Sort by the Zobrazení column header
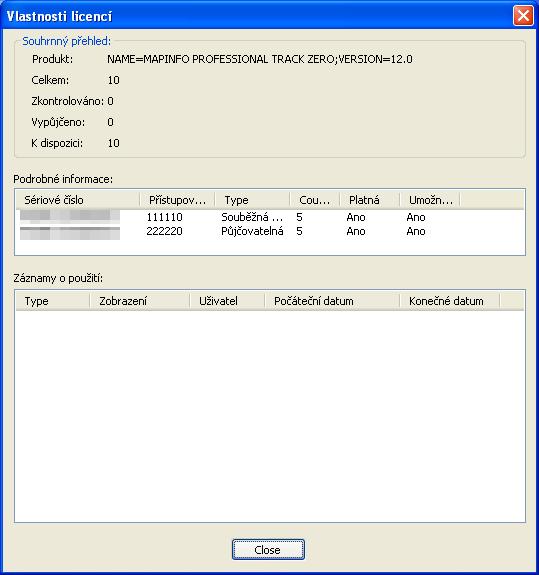Viewport: 539px width, 575px height. click(x=140, y=301)
